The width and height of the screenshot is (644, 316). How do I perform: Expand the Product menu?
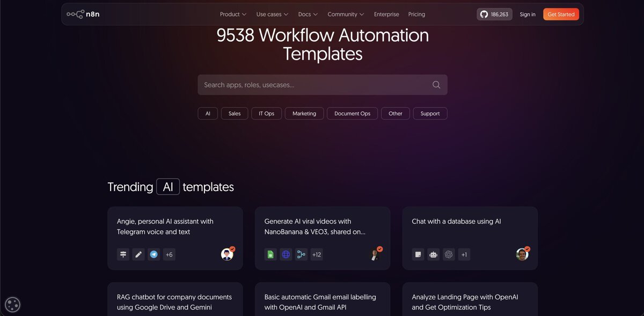[233, 14]
